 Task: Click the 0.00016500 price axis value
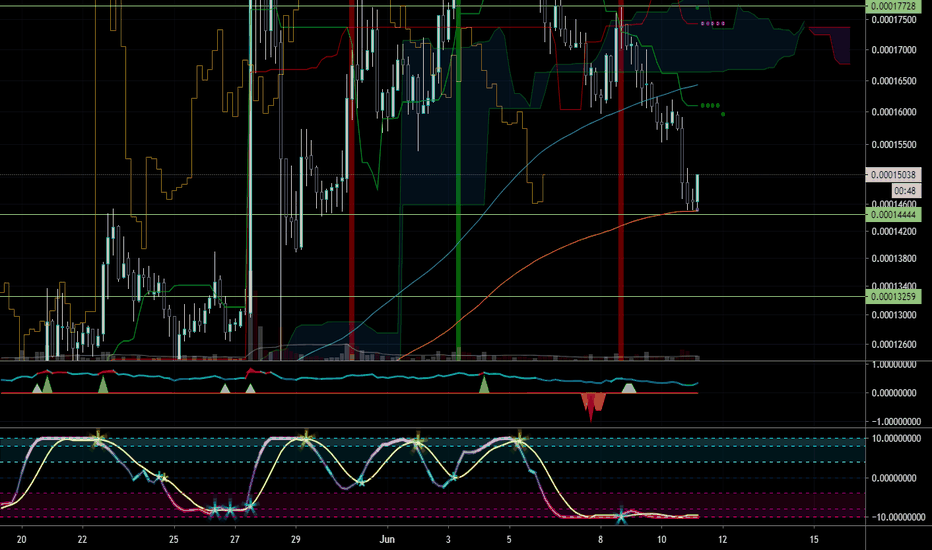point(893,81)
